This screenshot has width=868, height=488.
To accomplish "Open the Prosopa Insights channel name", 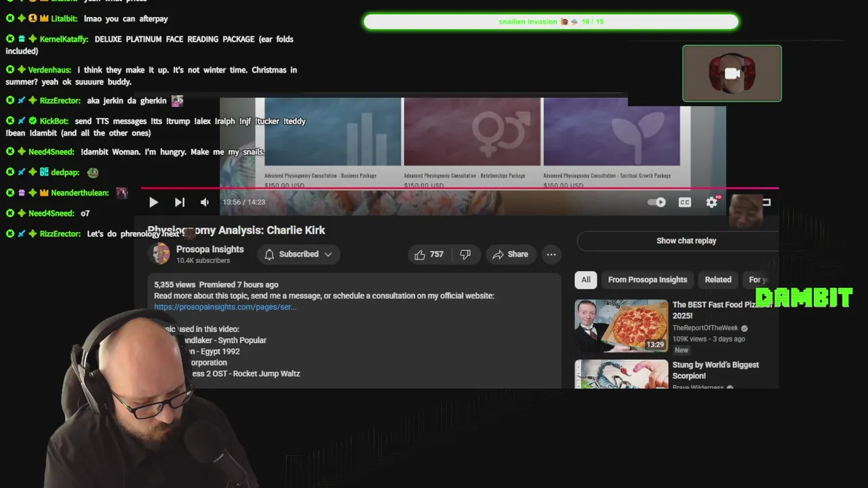I will pyautogui.click(x=210, y=249).
